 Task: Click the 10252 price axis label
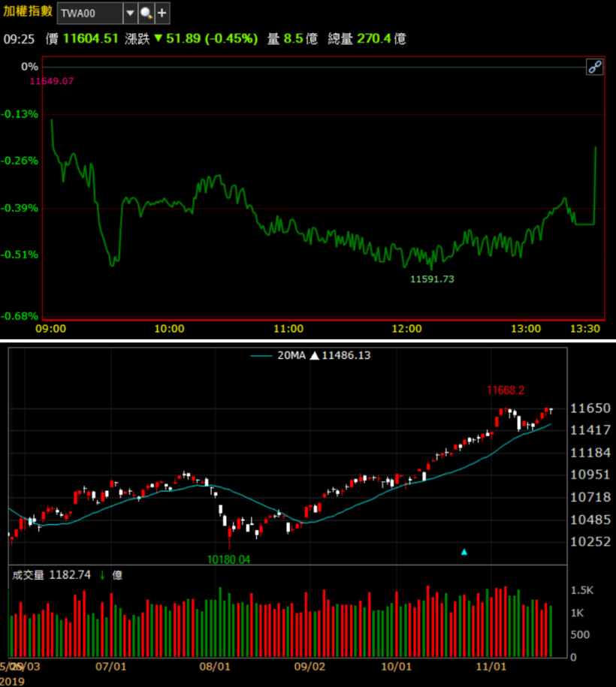[x=590, y=541]
